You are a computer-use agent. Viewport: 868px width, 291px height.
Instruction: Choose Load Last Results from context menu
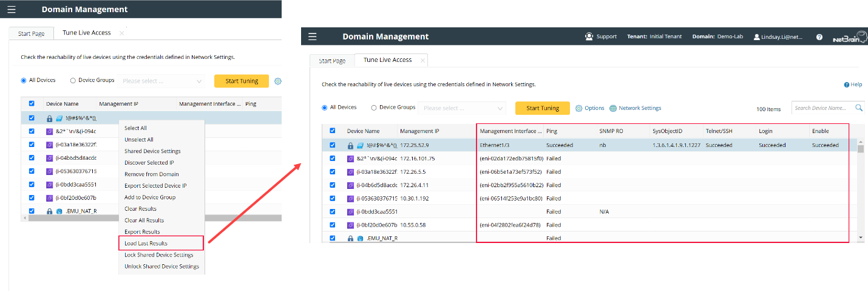[146, 243]
